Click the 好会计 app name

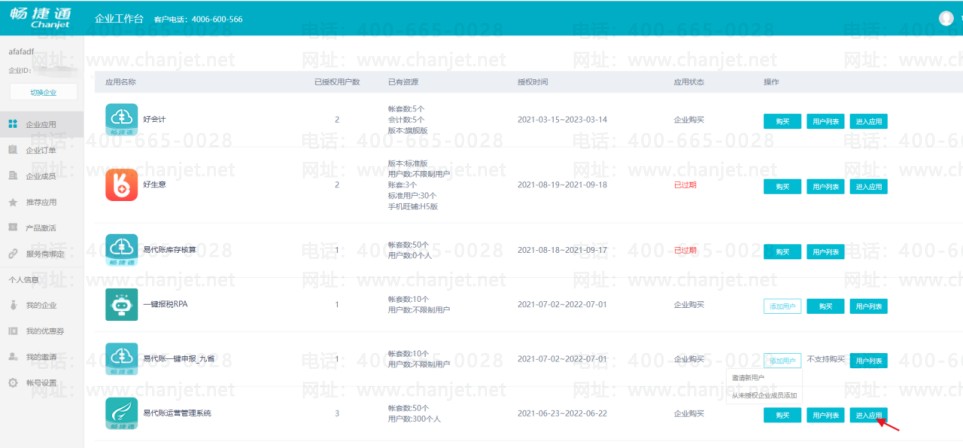tap(154, 119)
